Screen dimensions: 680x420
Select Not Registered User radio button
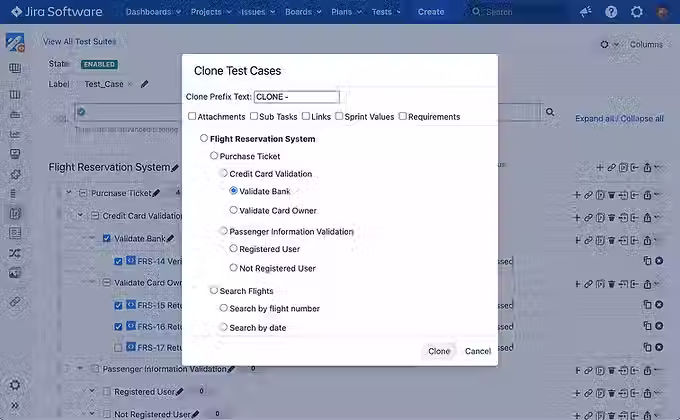click(x=233, y=267)
